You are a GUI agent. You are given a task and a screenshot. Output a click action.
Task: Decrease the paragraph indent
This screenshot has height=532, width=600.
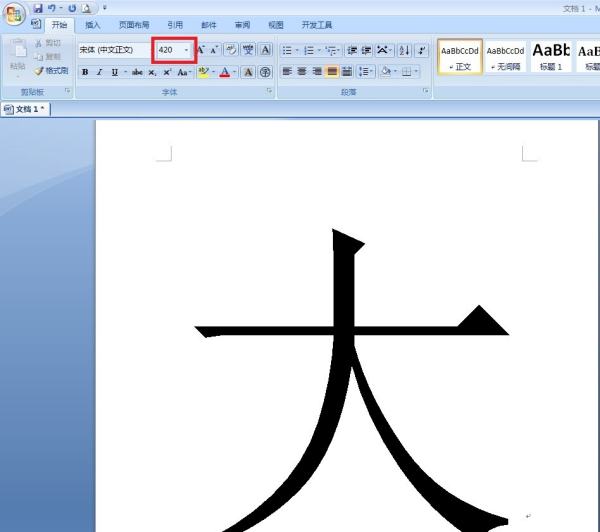(x=352, y=50)
